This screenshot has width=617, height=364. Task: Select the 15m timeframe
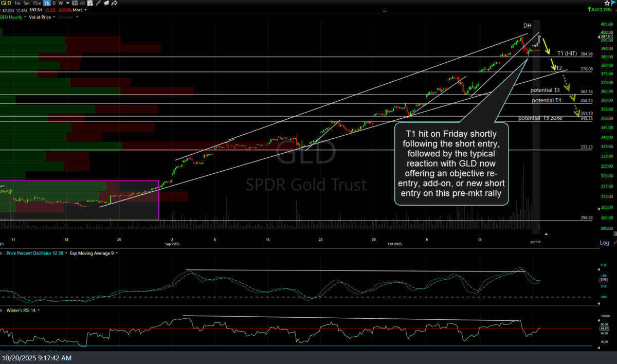[x=38, y=3]
